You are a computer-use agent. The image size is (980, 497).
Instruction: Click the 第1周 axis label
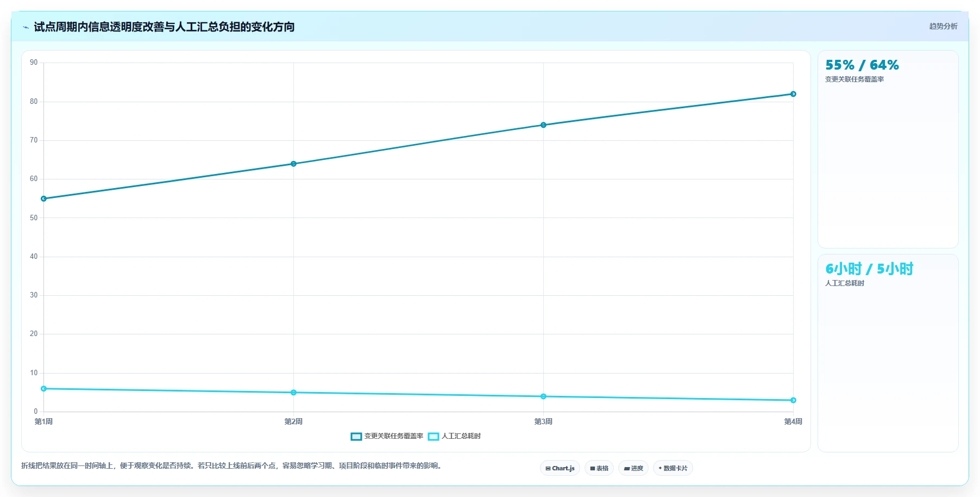(x=43, y=421)
